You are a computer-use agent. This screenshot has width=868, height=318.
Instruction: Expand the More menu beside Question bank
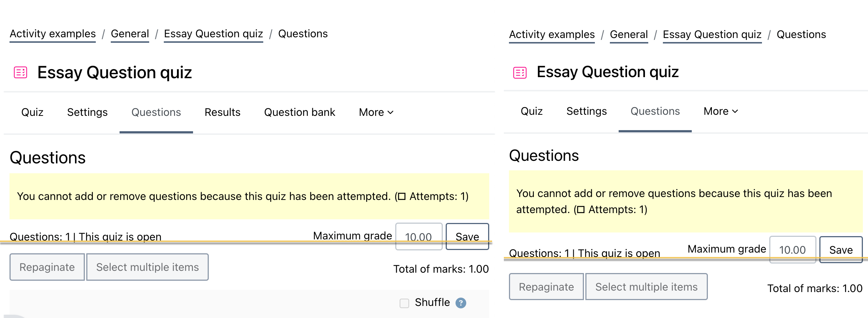coord(376,112)
